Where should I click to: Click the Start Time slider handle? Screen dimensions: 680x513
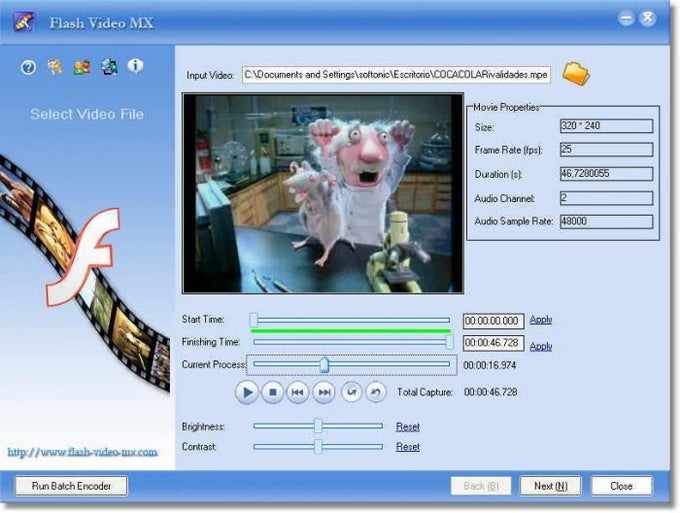click(254, 320)
